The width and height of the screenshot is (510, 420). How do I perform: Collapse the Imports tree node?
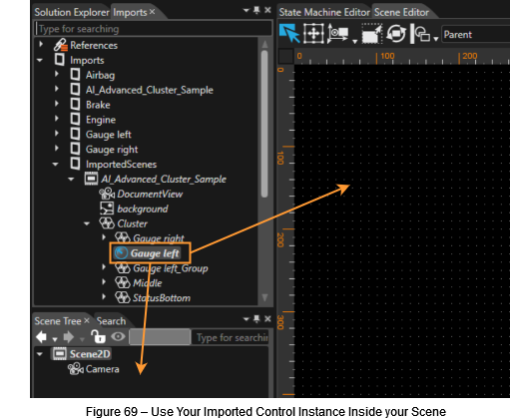pos(40,60)
